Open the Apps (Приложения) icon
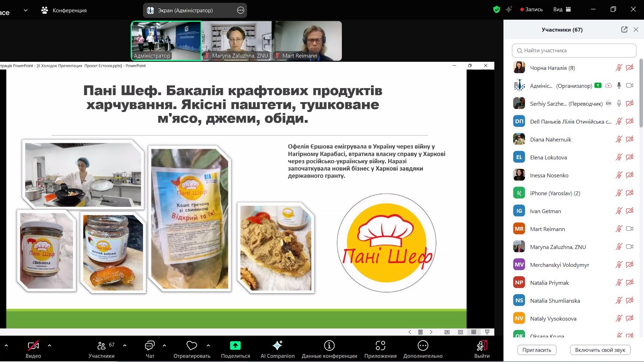The width and height of the screenshot is (644, 362). click(380, 346)
